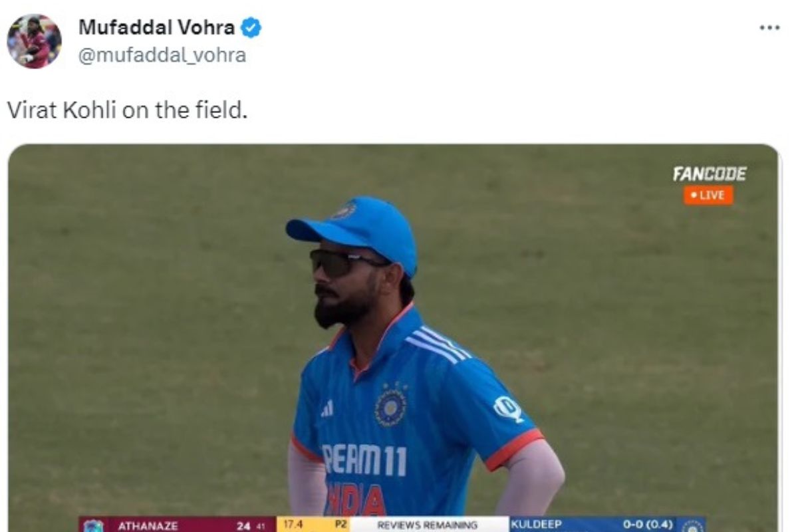Click the sponsor logo on the sleeve
This screenshot has width=798, height=532.
click(507, 408)
